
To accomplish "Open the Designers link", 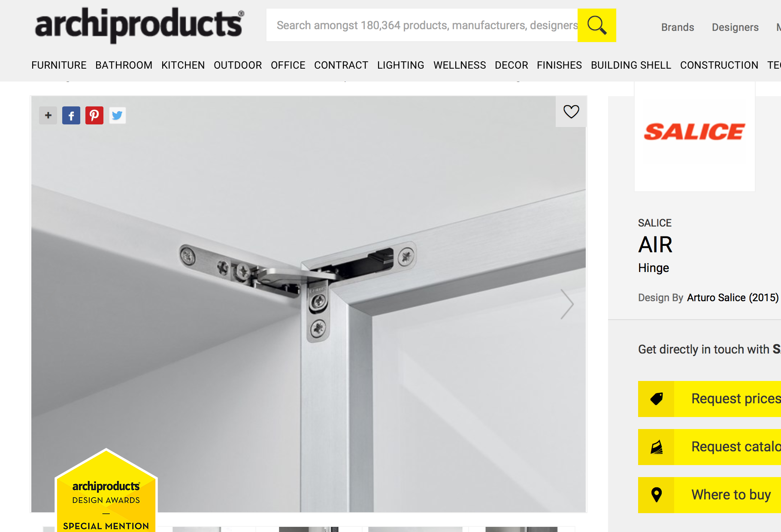I will click(735, 27).
